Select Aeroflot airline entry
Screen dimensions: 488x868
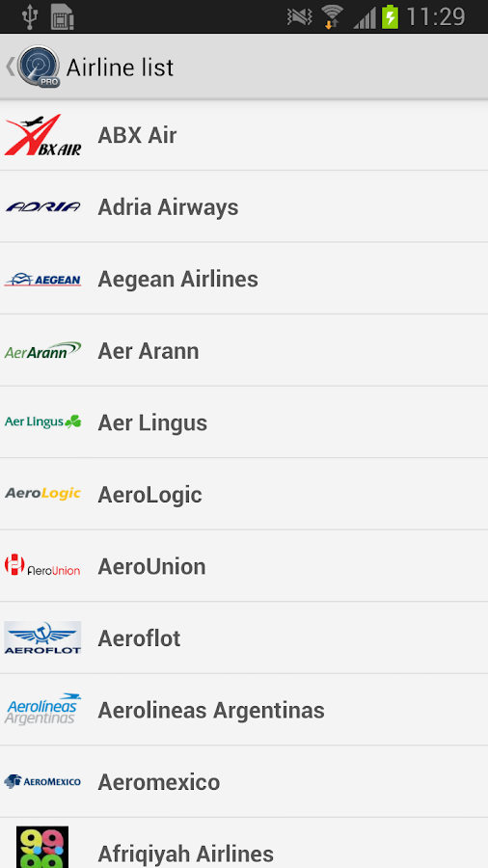(x=244, y=637)
